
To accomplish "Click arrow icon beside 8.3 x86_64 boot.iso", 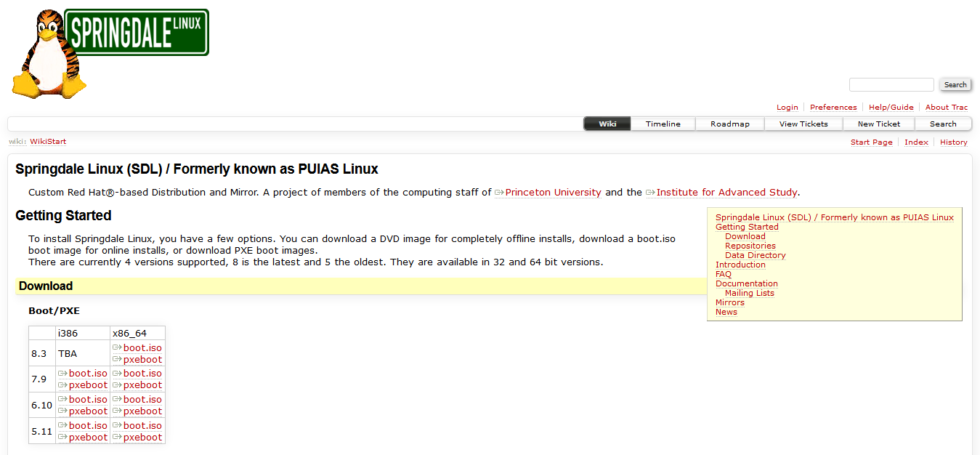I will (x=118, y=347).
